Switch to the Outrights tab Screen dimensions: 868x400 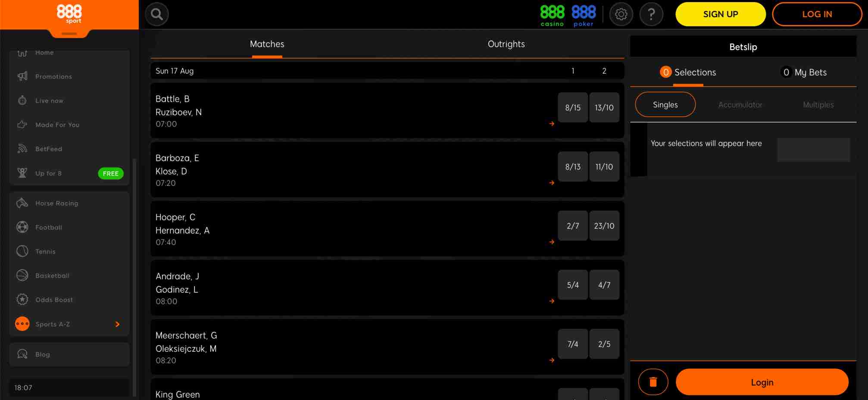point(506,44)
